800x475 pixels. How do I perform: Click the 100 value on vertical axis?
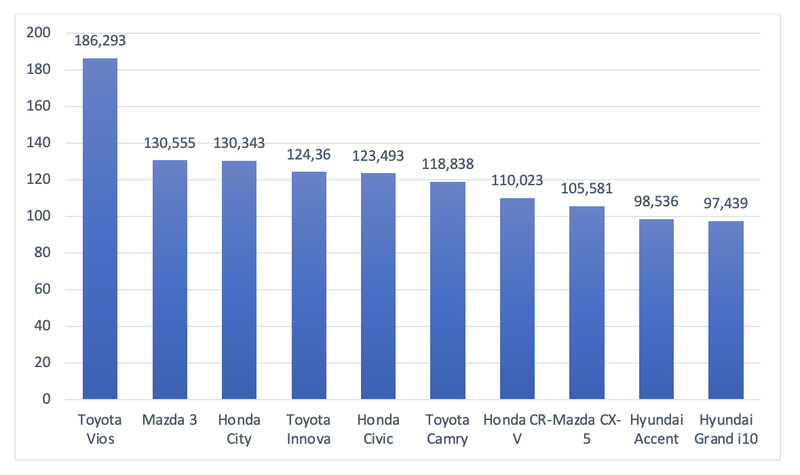click(x=39, y=216)
